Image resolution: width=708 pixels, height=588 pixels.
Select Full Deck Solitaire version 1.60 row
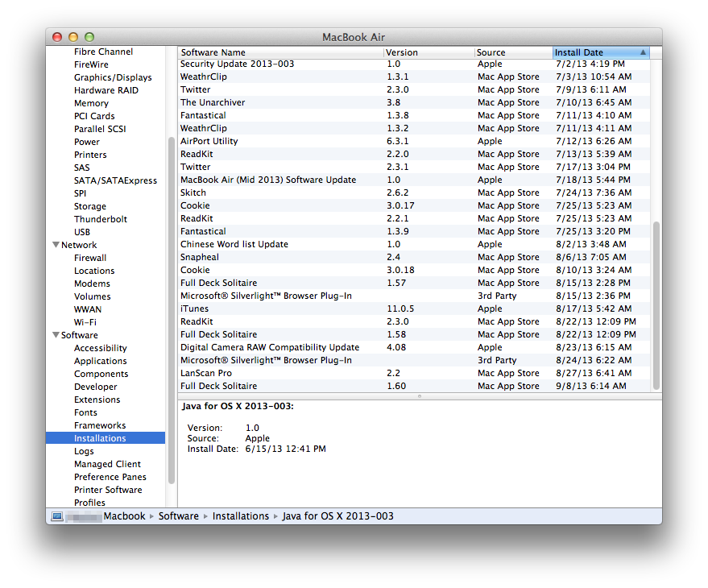click(414, 386)
